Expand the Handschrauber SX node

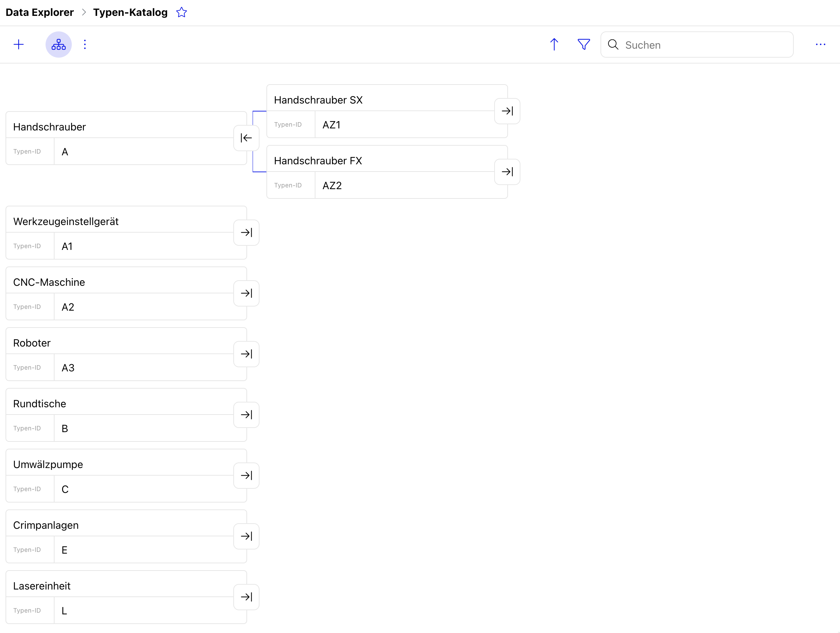click(x=507, y=111)
